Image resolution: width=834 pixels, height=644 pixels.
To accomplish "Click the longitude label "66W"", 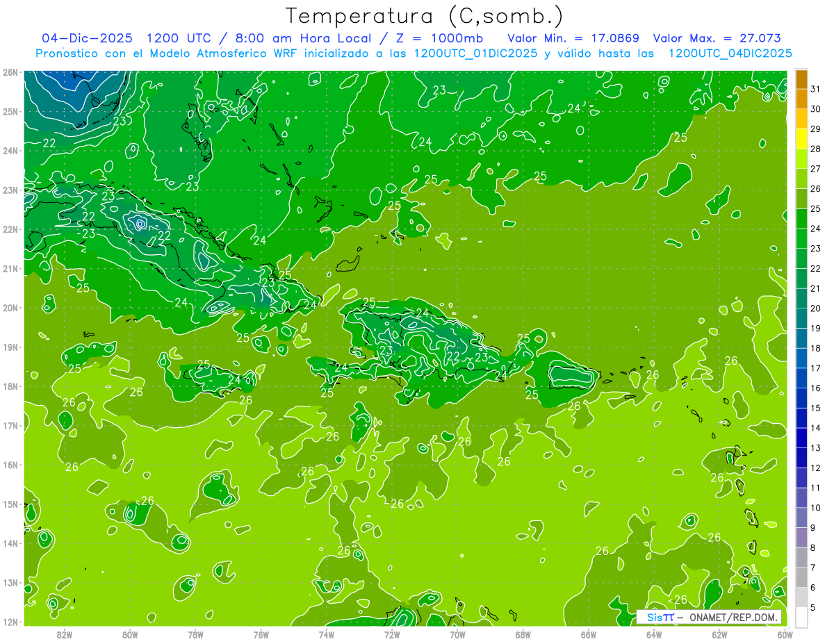I will pyautogui.click(x=588, y=634).
